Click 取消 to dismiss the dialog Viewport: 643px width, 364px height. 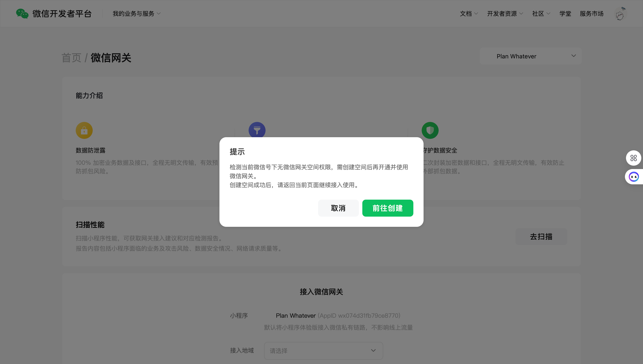pos(338,208)
